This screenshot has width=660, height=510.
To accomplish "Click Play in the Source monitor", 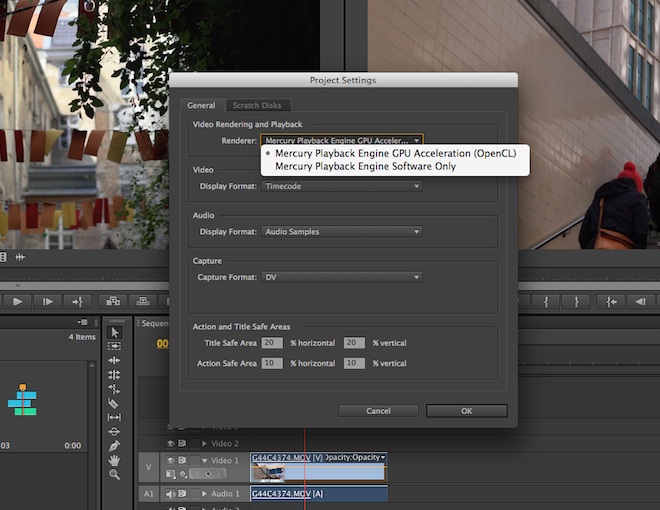I will pos(17,301).
